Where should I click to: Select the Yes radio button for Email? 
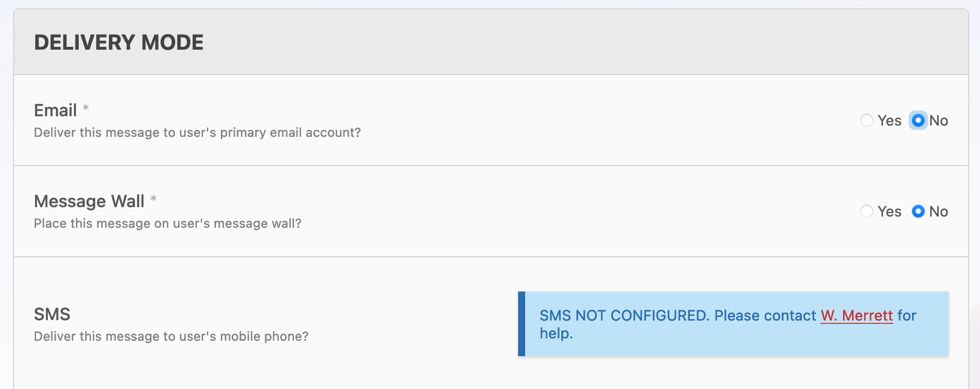(867, 120)
